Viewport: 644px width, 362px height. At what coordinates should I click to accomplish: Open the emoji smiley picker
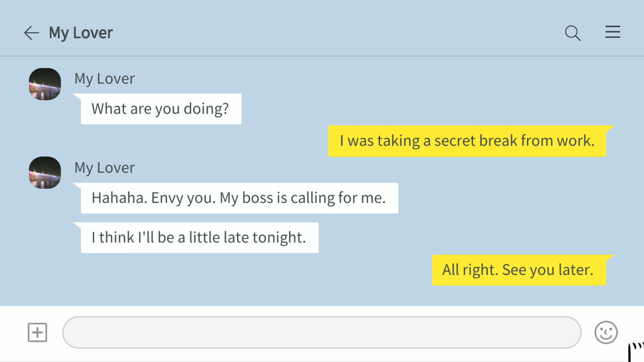(x=606, y=333)
